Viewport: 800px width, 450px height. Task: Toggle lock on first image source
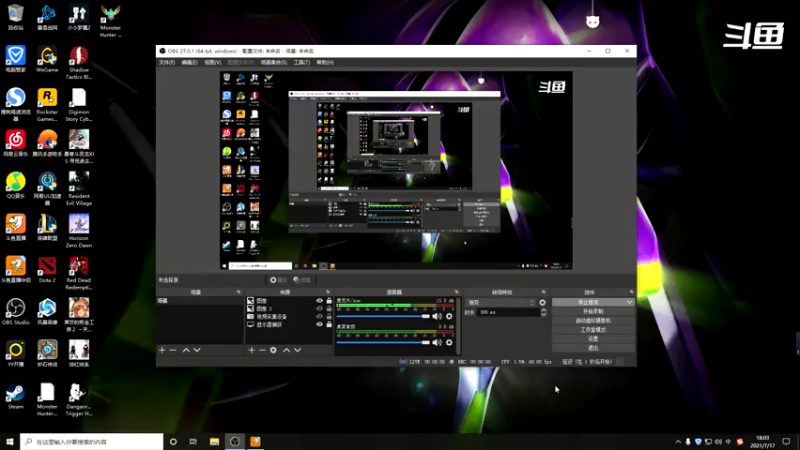click(x=329, y=301)
